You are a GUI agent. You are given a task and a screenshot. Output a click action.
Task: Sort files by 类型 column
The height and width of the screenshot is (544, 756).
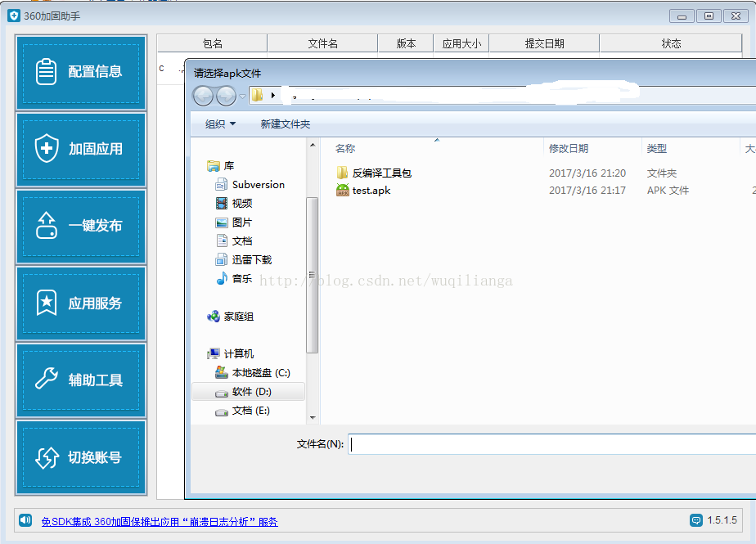657,149
